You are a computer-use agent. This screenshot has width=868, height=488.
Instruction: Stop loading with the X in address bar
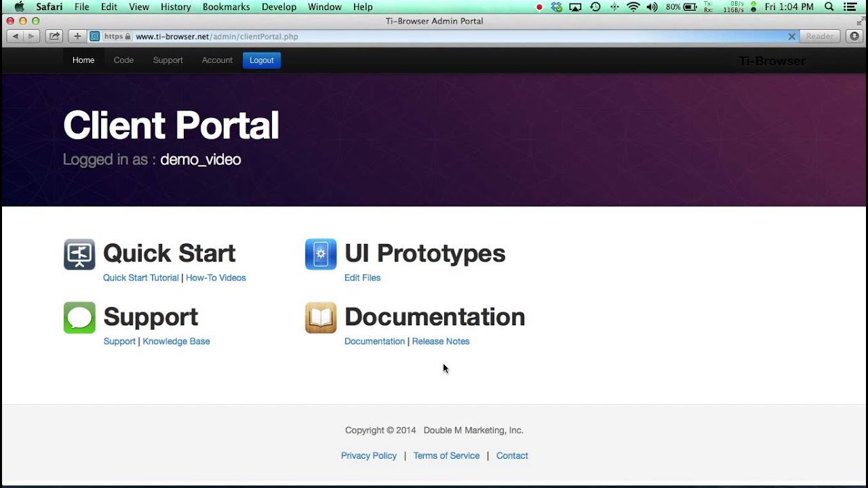click(x=791, y=37)
